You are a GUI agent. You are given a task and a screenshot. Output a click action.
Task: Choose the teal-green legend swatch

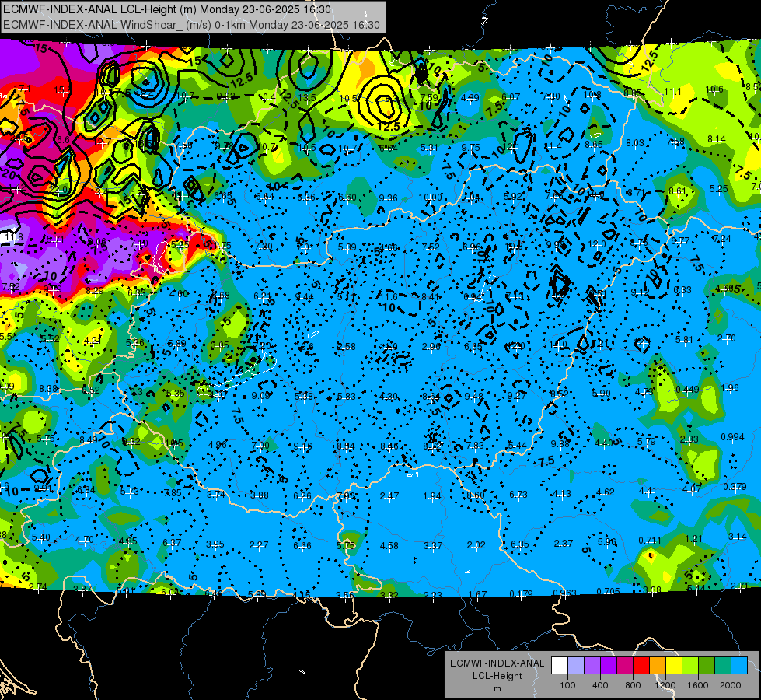[x=722, y=666]
